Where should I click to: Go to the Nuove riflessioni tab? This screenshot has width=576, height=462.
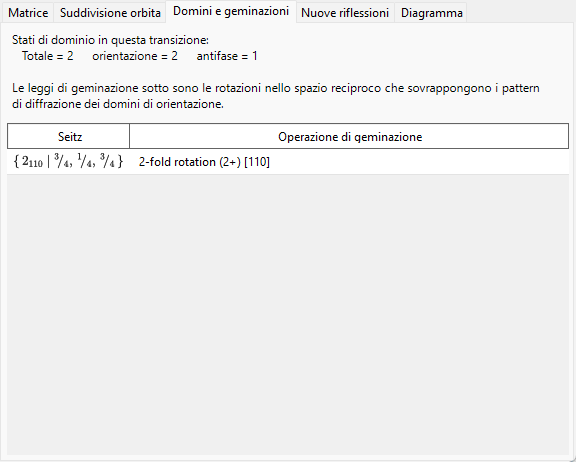tap(345, 13)
